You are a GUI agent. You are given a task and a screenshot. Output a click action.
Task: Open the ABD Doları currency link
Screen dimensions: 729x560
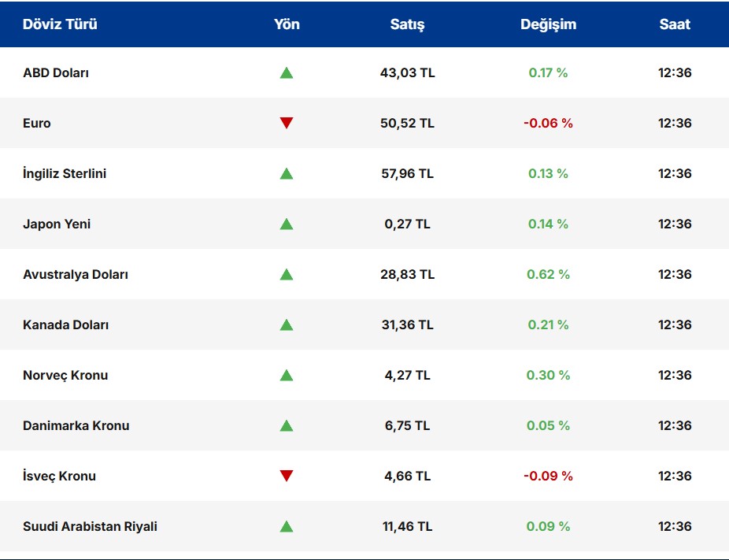coord(56,73)
